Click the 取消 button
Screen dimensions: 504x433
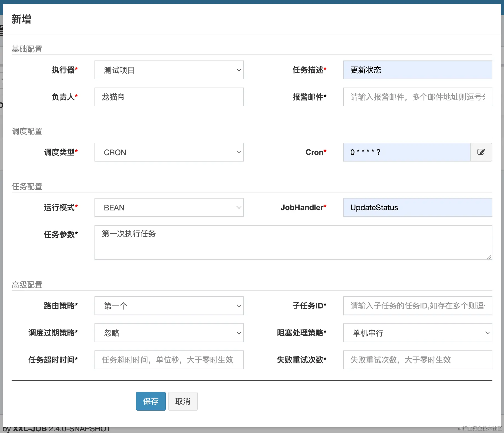click(183, 401)
